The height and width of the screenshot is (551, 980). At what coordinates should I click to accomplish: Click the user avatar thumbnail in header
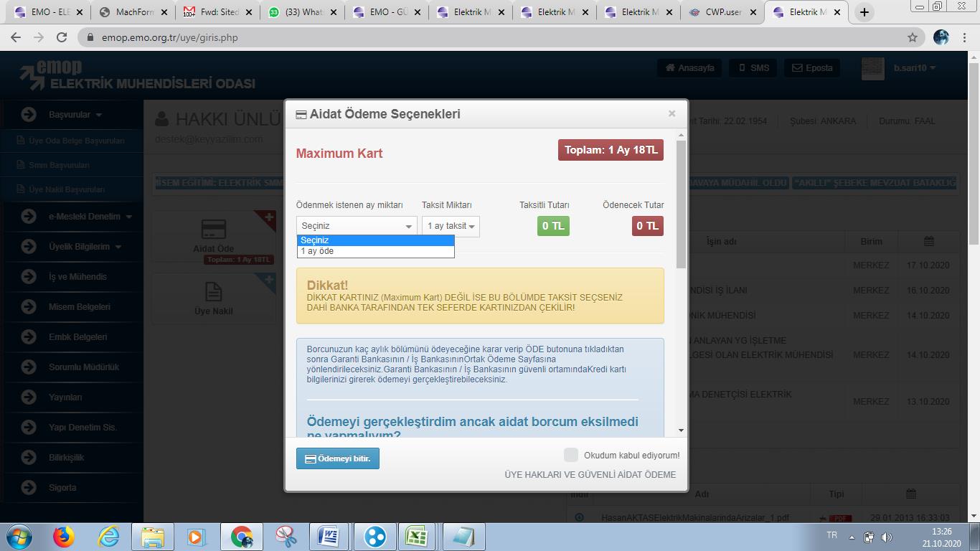pos(872,68)
